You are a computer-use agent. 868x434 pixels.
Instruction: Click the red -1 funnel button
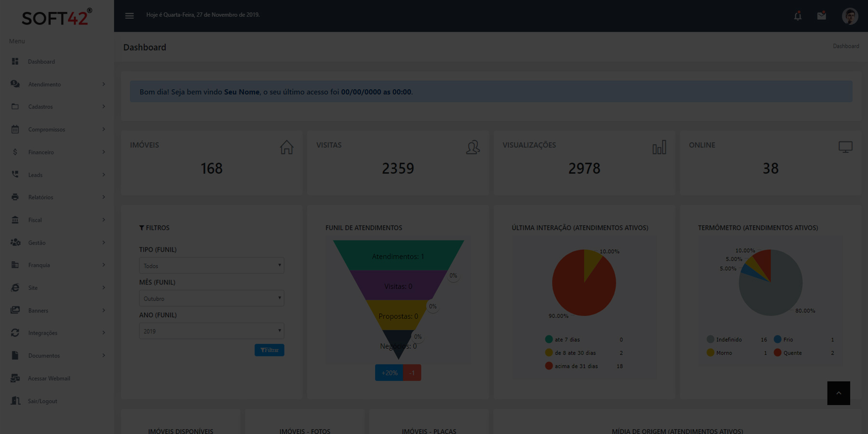tap(412, 373)
